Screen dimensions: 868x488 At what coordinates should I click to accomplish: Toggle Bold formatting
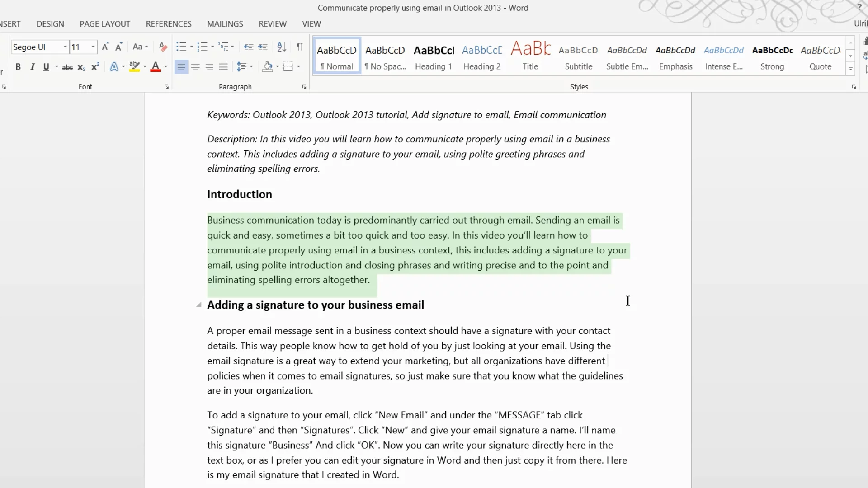pos(18,67)
